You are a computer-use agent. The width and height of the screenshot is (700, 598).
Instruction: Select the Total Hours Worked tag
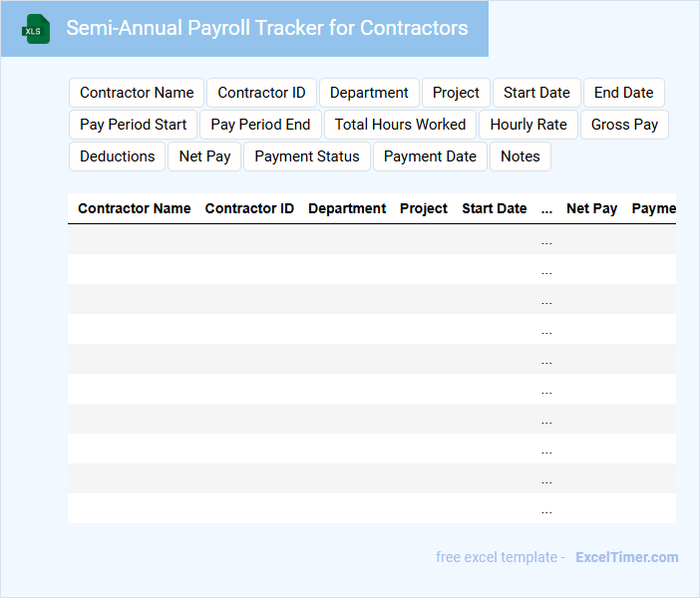400,125
